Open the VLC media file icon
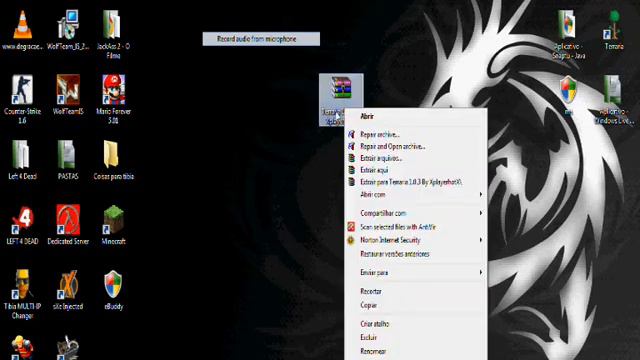The width and height of the screenshot is (640, 360). 22,25
